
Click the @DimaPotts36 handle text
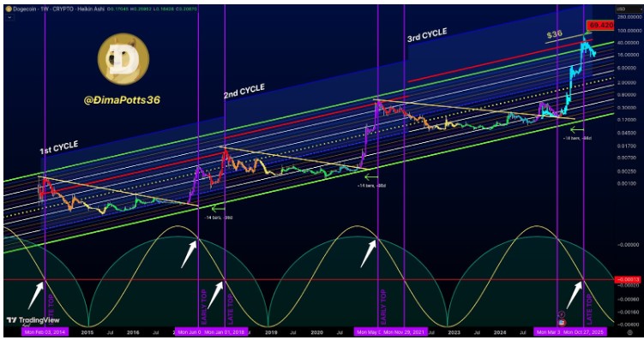[x=122, y=99]
